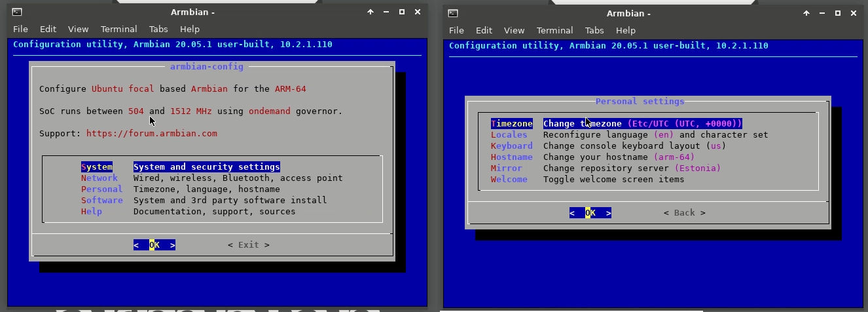The width and height of the screenshot is (868, 312).
Task: Click 'System and security settings' description text
Action: [207, 166]
